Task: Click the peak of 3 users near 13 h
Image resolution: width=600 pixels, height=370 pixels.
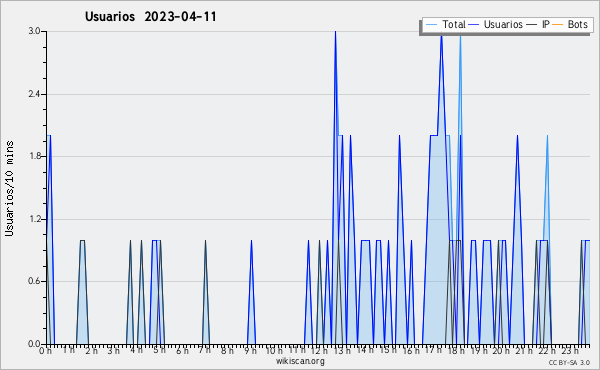Action: click(336, 32)
